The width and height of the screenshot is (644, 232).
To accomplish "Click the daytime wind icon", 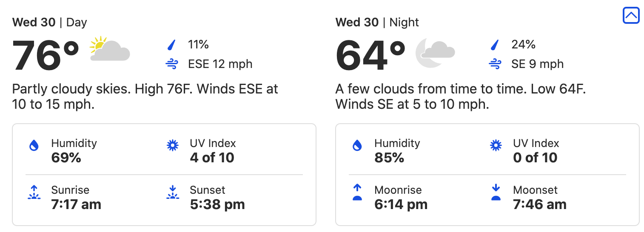I will click(171, 64).
